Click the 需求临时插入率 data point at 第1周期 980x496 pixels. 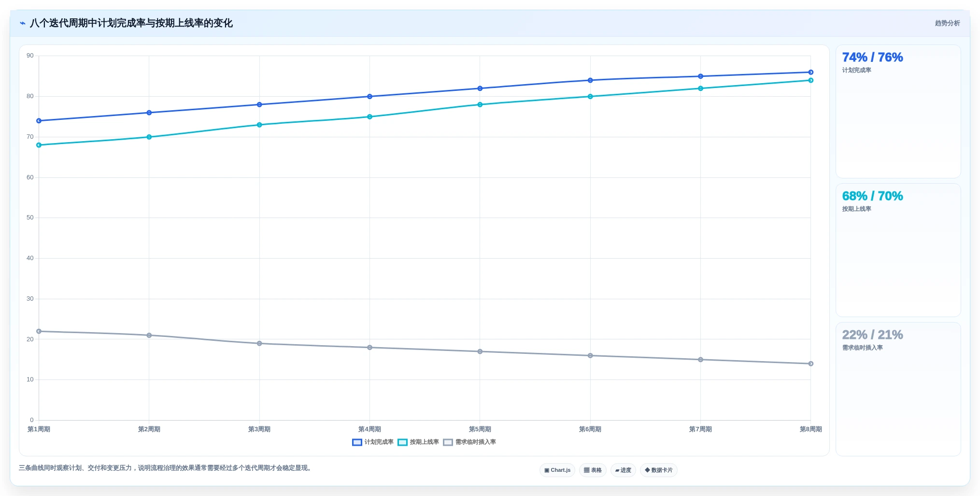coord(39,331)
